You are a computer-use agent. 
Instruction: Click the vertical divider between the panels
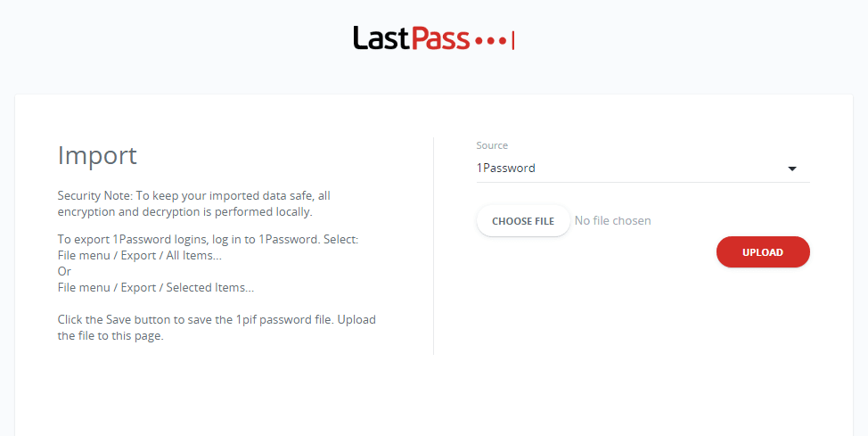[433, 246]
